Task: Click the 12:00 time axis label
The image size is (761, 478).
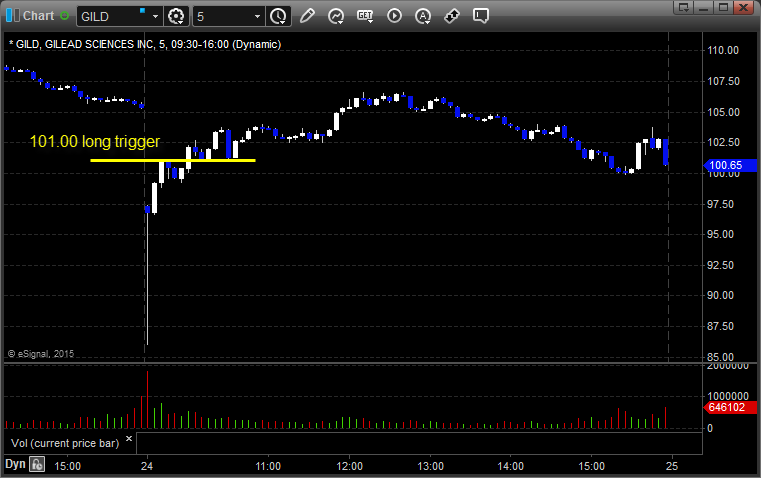Action: coord(349,466)
